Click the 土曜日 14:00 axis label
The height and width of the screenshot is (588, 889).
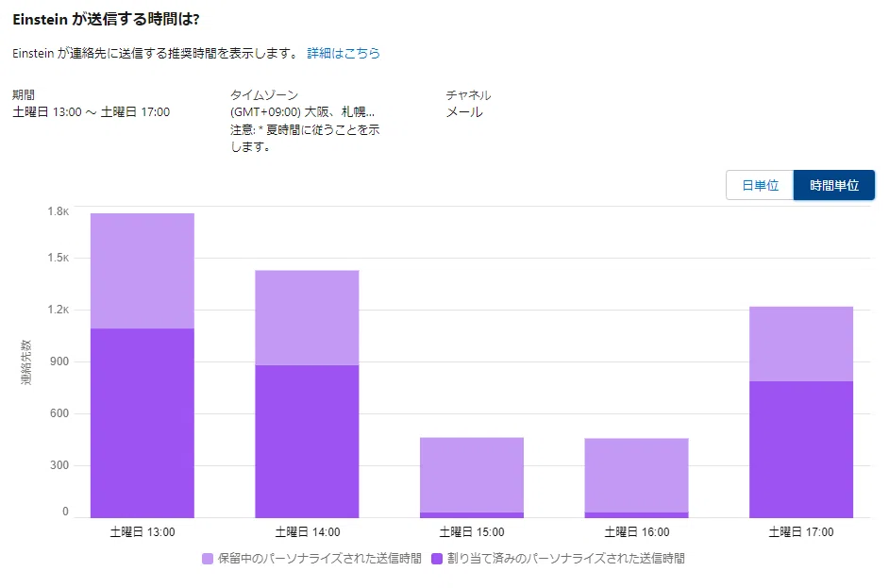pyautogui.click(x=308, y=532)
